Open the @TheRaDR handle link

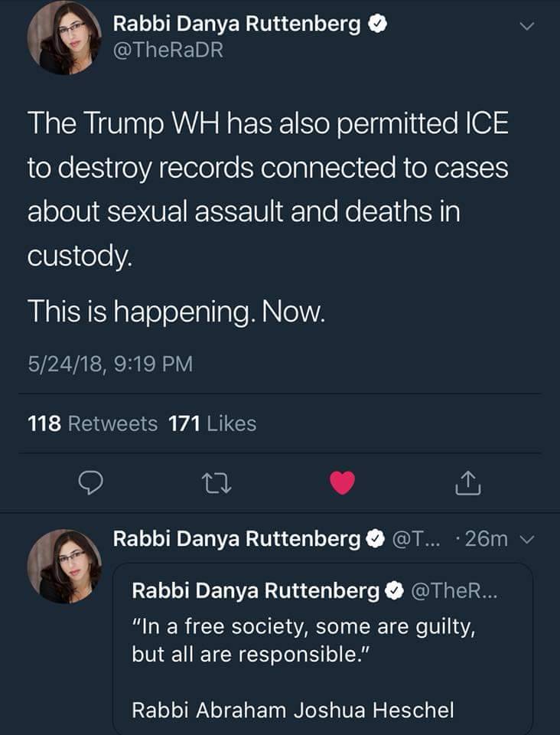[x=168, y=52]
